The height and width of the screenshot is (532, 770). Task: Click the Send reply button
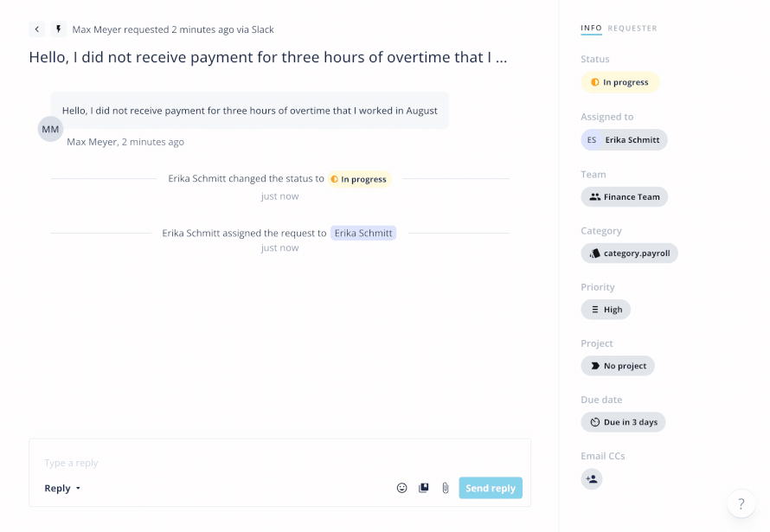pos(491,488)
